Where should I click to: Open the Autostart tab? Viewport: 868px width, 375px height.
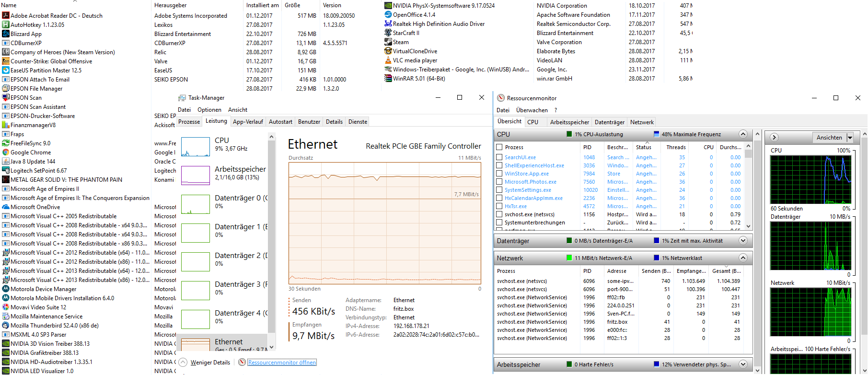280,122
